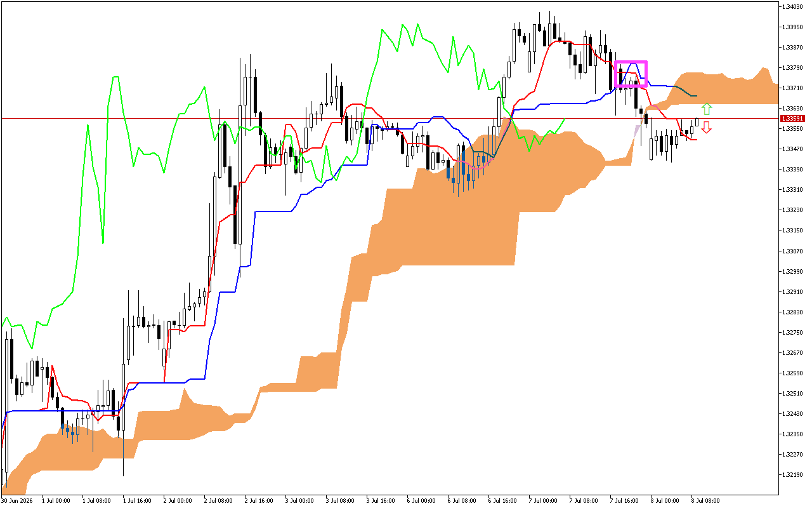Select the magenta rectangle chart object
This screenshot has width=812, height=508.
631,74
